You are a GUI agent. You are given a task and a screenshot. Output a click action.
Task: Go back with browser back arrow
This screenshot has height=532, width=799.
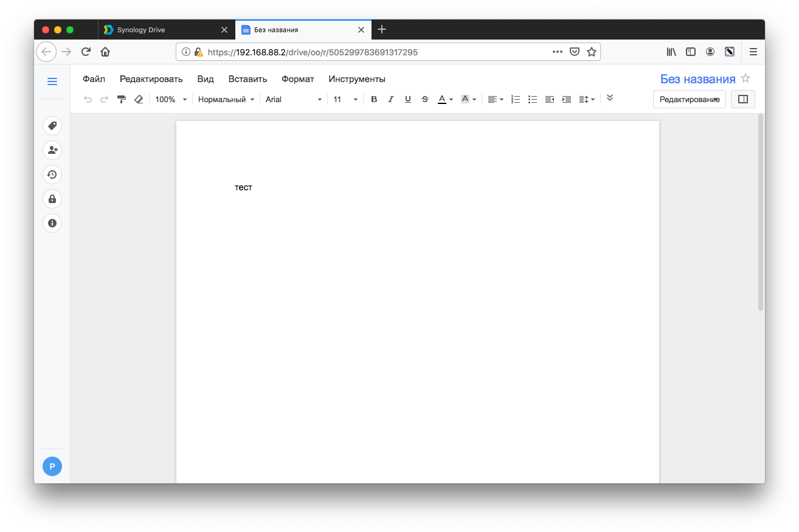pos(46,52)
